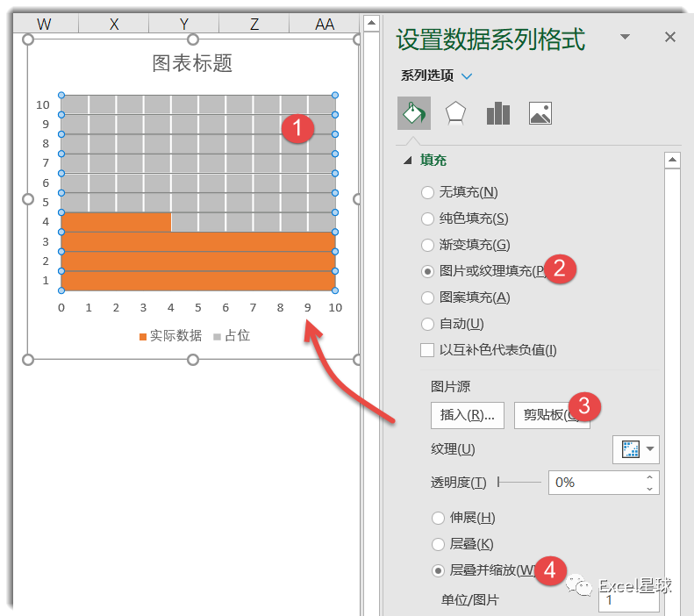The image size is (694, 616).
Task: Click the chart's top-middle resize handle
Action: [193, 39]
